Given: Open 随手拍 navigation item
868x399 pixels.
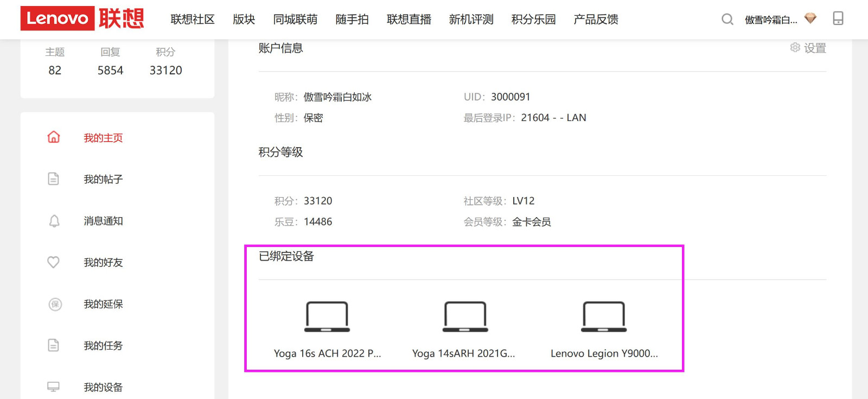Looking at the screenshot, I should pyautogui.click(x=352, y=20).
